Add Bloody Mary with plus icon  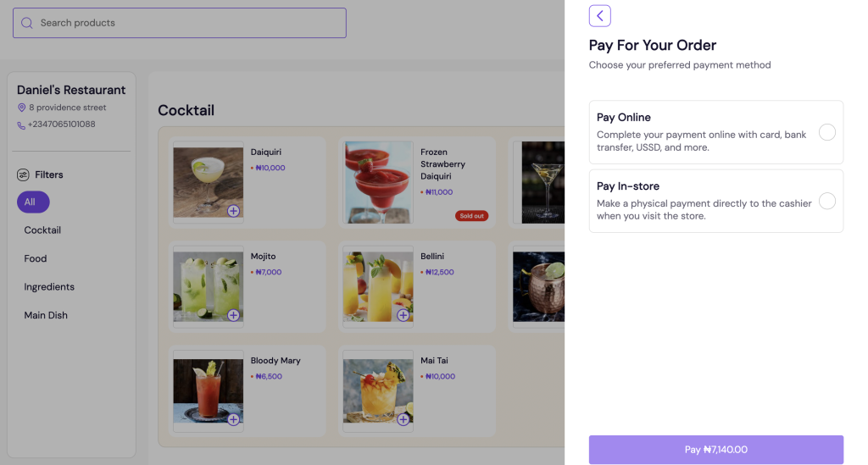[x=233, y=419]
